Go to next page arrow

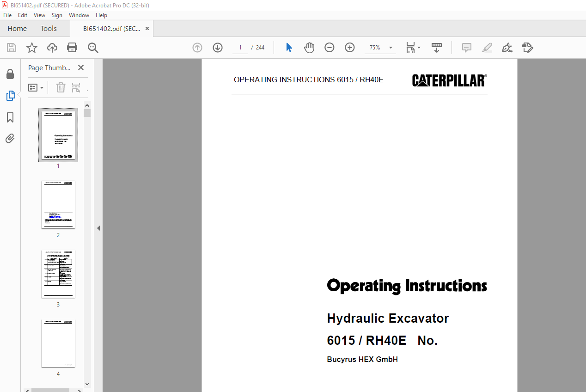(x=218, y=48)
